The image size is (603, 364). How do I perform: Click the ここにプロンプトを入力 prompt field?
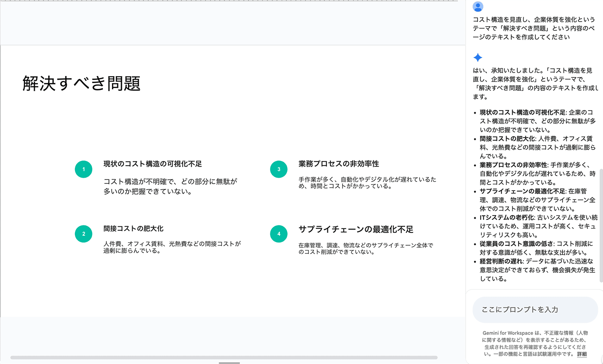[535, 310]
